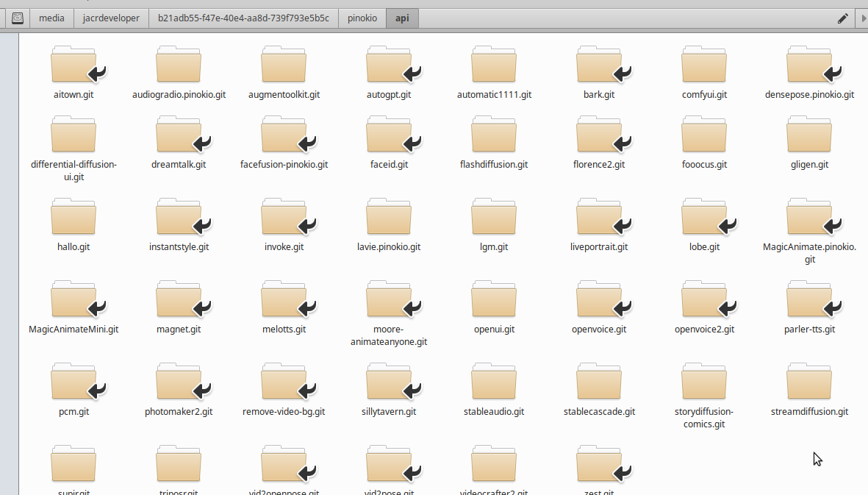Go up to the pinokio folder

(362, 18)
